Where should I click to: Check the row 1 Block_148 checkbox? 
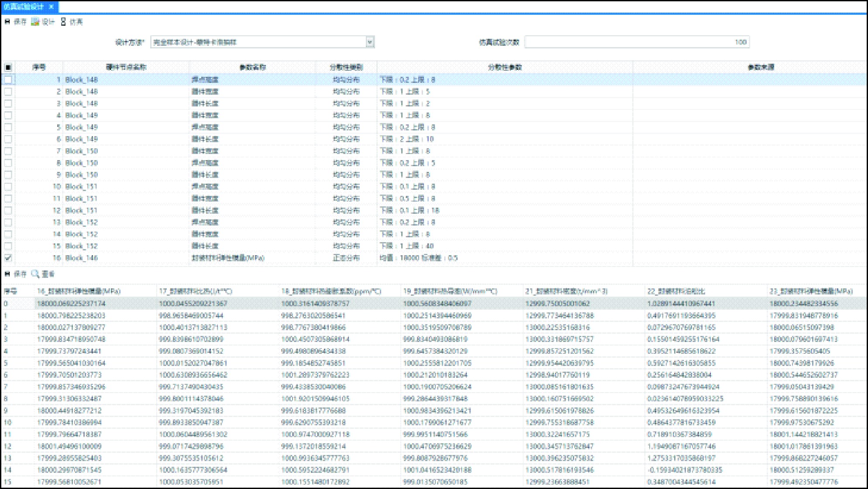(8, 80)
